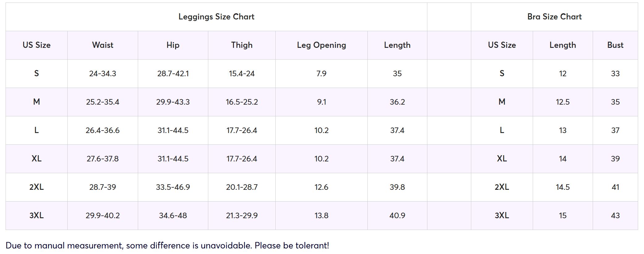Select the Waist column header

coord(103,45)
